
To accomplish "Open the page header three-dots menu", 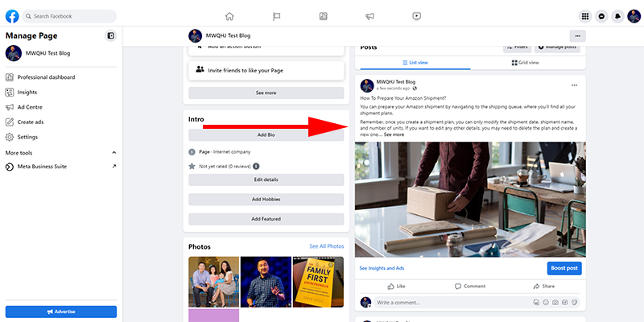I will point(577,36).
